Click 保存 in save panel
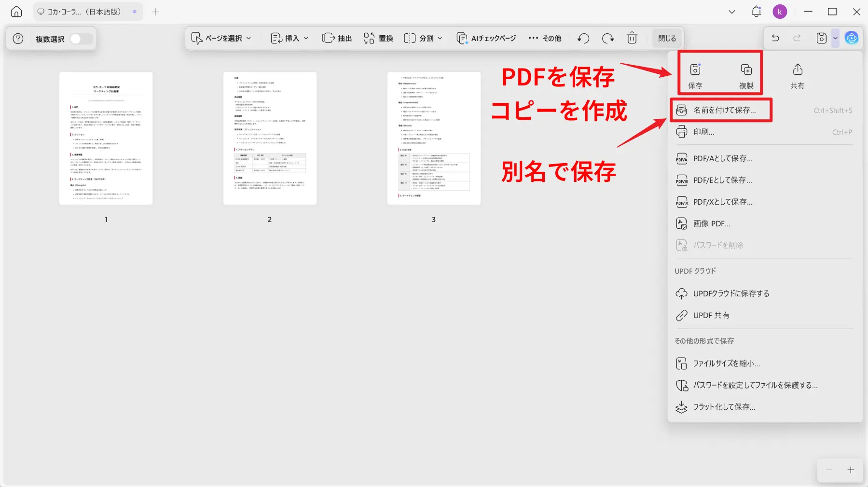The image size is (868, 487). (x=695, y=76)
